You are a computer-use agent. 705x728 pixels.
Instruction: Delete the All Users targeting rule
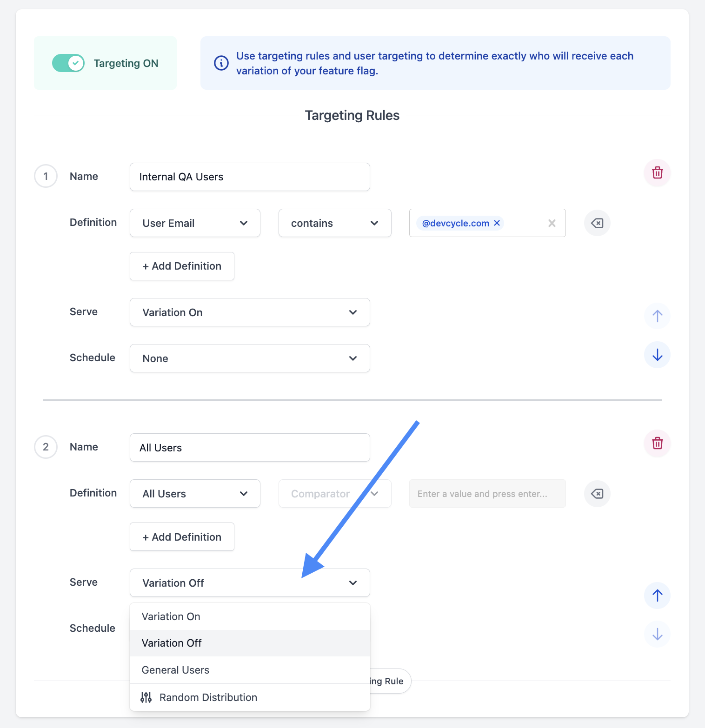coord(657,443)
